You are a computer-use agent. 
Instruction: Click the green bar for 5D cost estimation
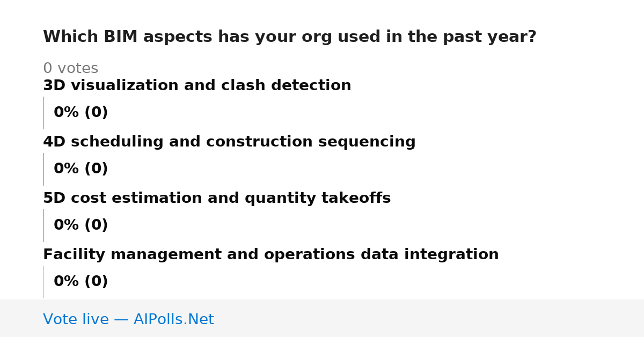43,225
